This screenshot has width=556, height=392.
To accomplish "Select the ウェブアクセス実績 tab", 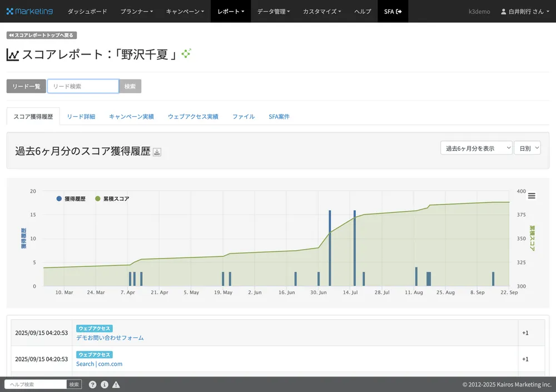I will [x=193, y=117].
